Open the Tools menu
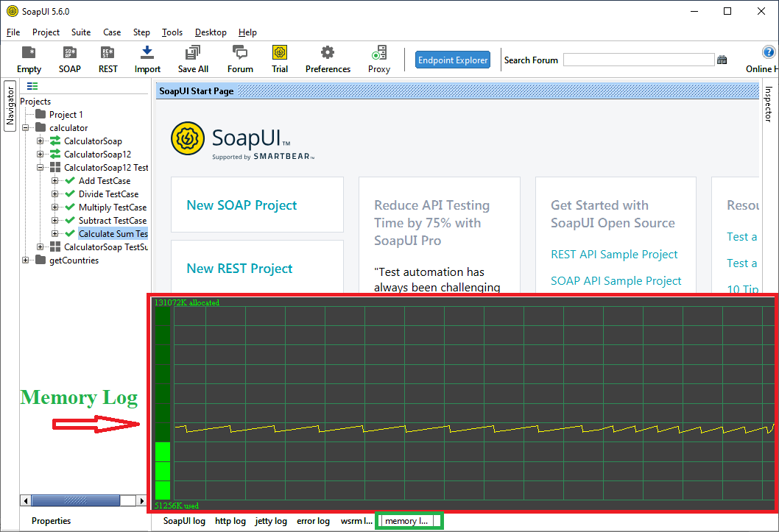 click(x=172, y=32)
